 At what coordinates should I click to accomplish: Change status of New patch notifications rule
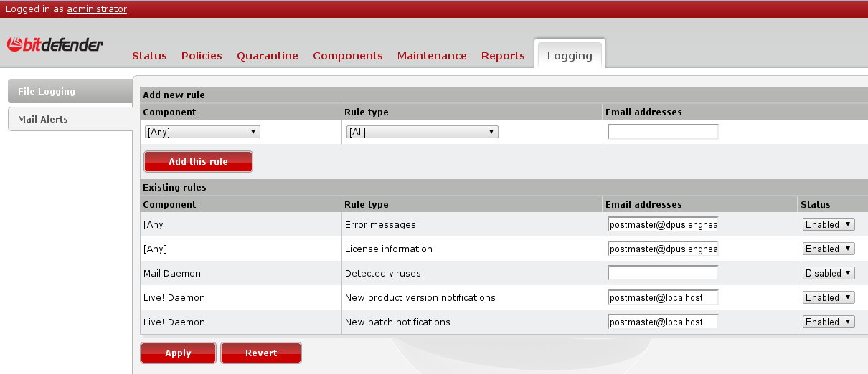tap(829, 322)
